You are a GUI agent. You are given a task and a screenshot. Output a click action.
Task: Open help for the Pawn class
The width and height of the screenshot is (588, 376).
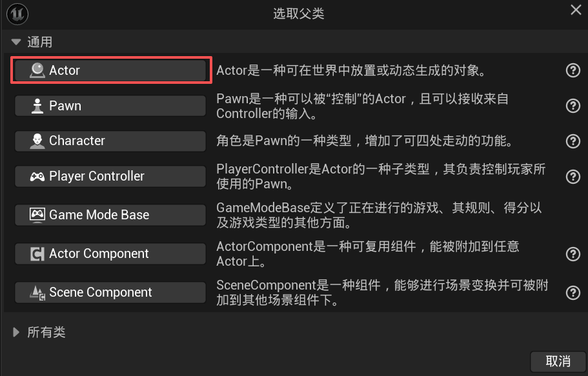pyautogui.click(x=573, y=106)
